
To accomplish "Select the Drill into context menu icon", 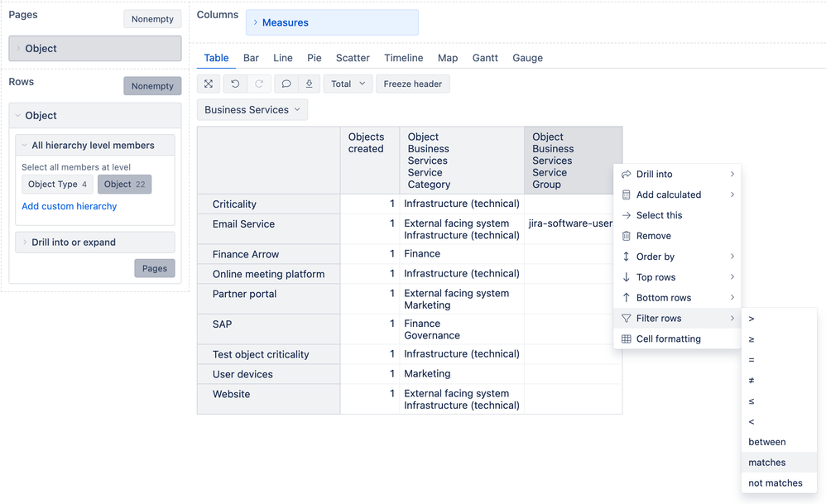I will point(627,174).
